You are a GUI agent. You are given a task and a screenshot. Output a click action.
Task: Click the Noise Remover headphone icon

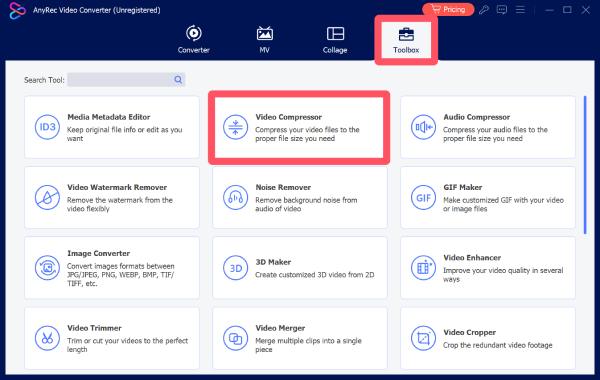(235, 197)
